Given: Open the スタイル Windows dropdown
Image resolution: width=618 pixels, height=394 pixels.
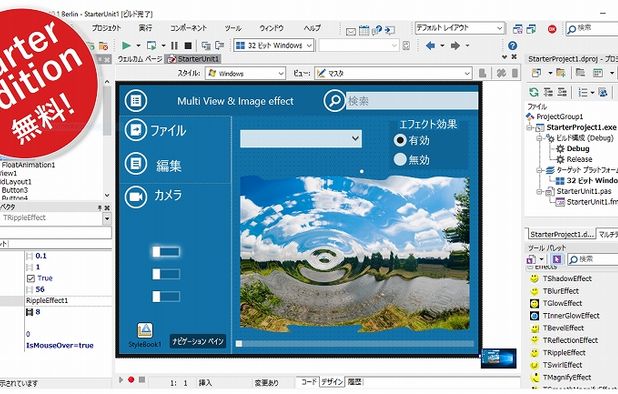Looking at the screenshot, I should tap(245, 73).
